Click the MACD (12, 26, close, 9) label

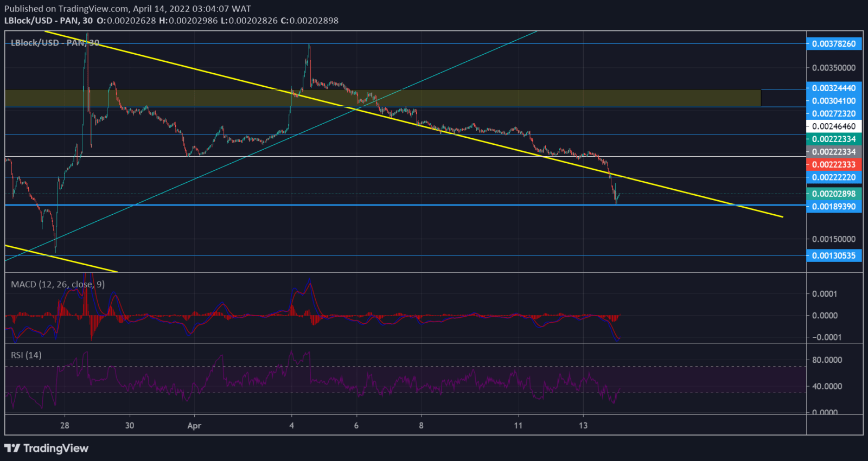58,284
